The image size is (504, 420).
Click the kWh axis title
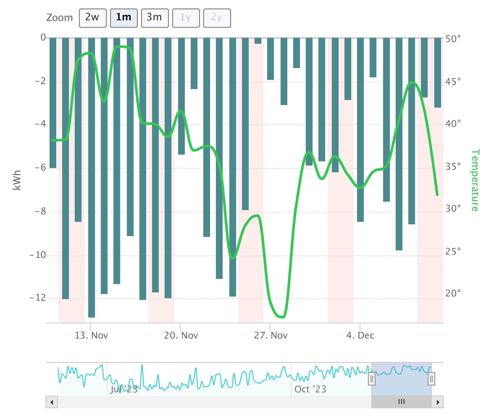click(17, 180)
